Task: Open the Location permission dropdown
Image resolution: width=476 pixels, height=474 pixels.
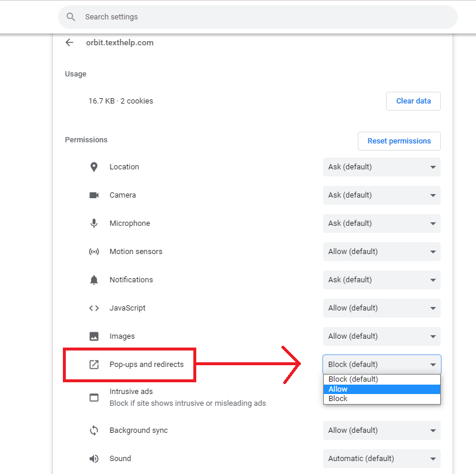Action: [381, 167]
